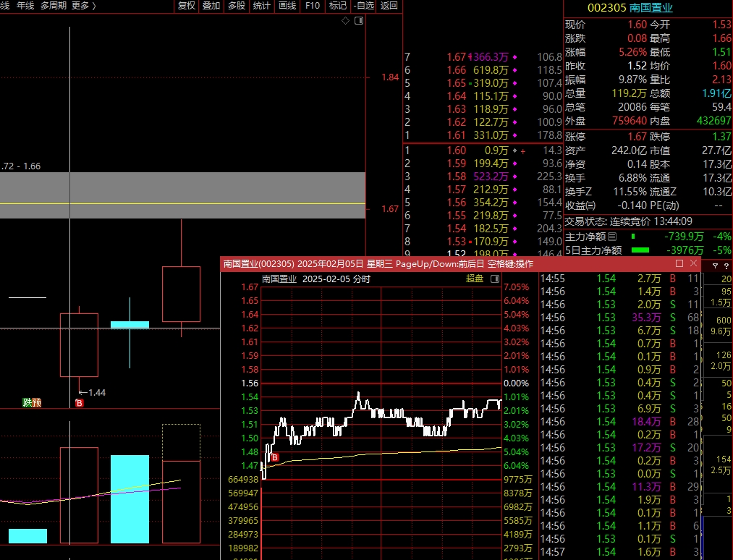Viewport: 733px width, 560px height.
Task: Select buy-5 price 1.56 in order book
Action: [x=457, y=203]
